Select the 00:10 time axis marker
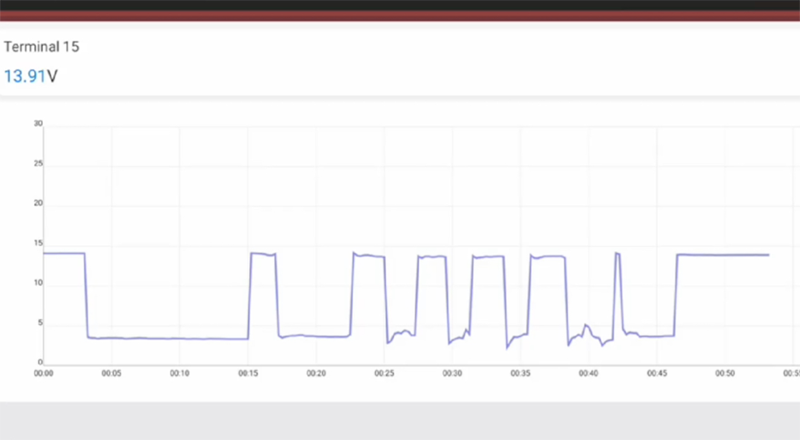Screen dimensions: 800x440 click(180, 373)
